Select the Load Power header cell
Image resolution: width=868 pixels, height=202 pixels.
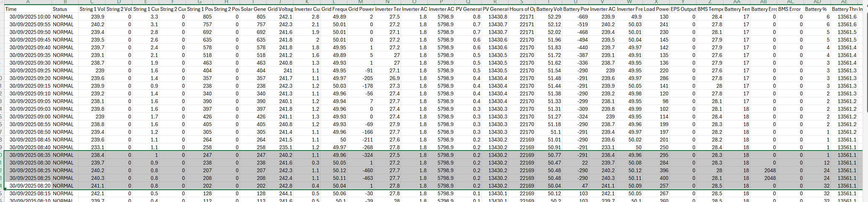(x=656, y=9)
